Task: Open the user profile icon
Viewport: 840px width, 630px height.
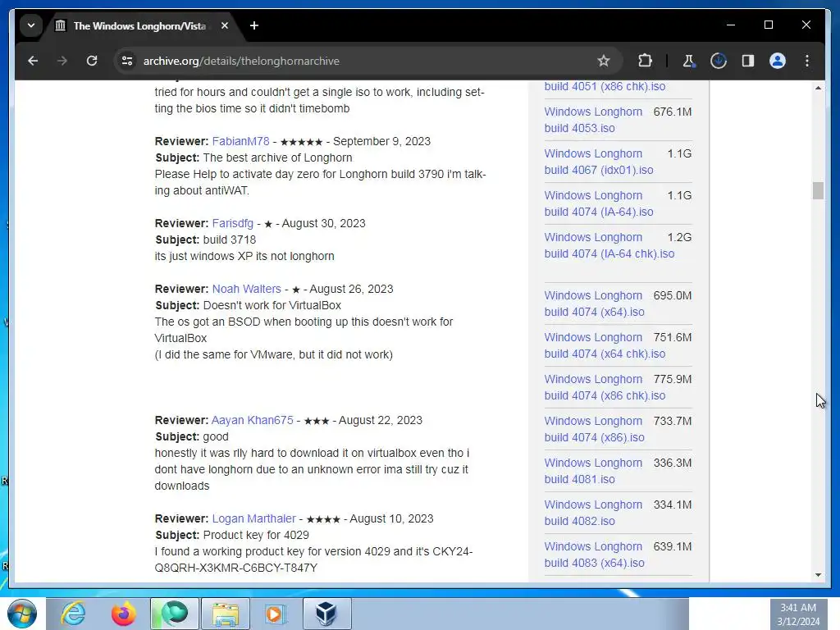Action: coord(778,61)
